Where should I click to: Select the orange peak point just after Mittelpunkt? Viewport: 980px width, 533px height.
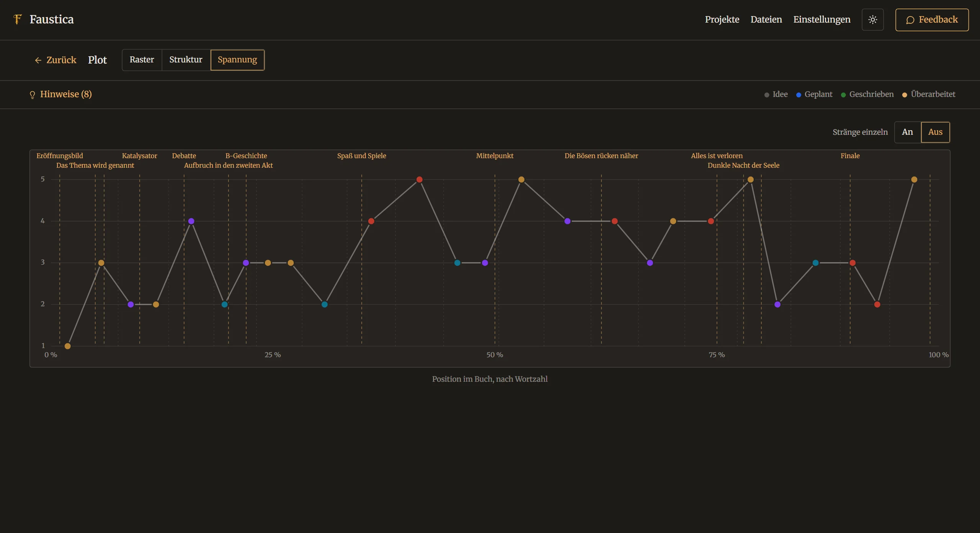pyautogui.click(x=521, y=180)
